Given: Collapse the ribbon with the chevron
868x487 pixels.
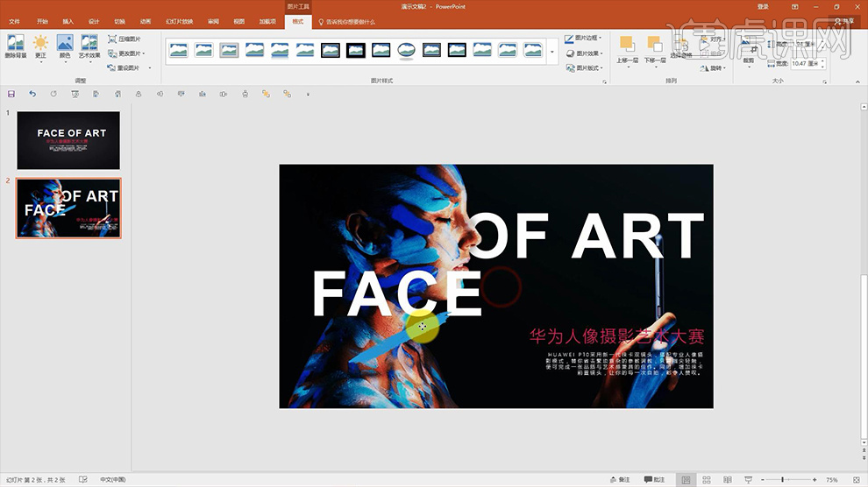Looking at the screenshot, I should 857,81.
